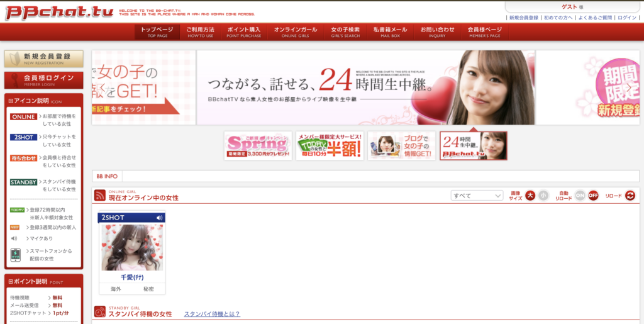Image resolution: width=644 pixels, height=324 pixels.
Task: Advance banner with right carousel arrow
Action: click(x=629, y=87)
